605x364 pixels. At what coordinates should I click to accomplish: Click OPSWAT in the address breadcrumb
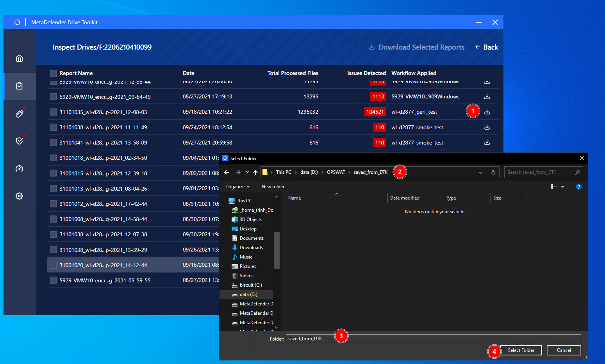[336, 172]
